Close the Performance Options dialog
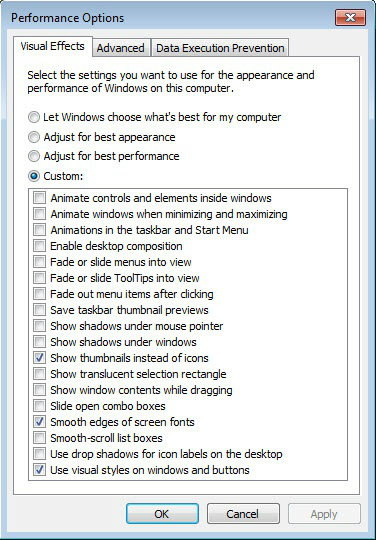This screenshot has width=376, height=540. click(x=350, y=18)
